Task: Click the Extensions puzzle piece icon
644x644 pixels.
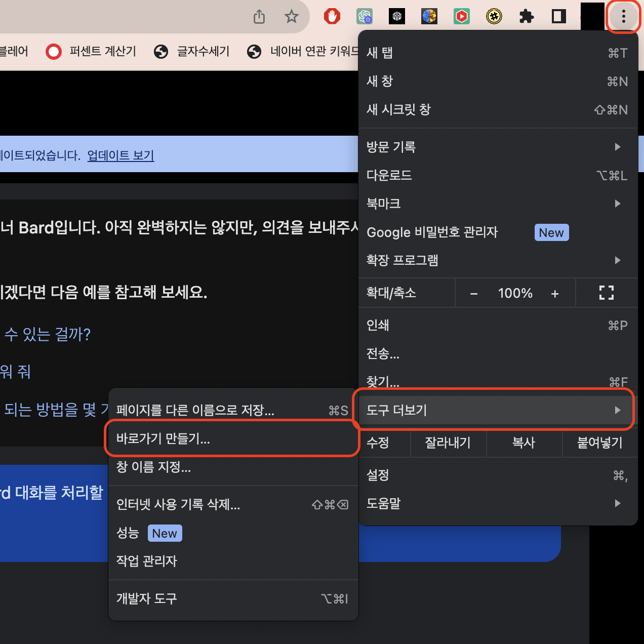Action: pos(526,16)
